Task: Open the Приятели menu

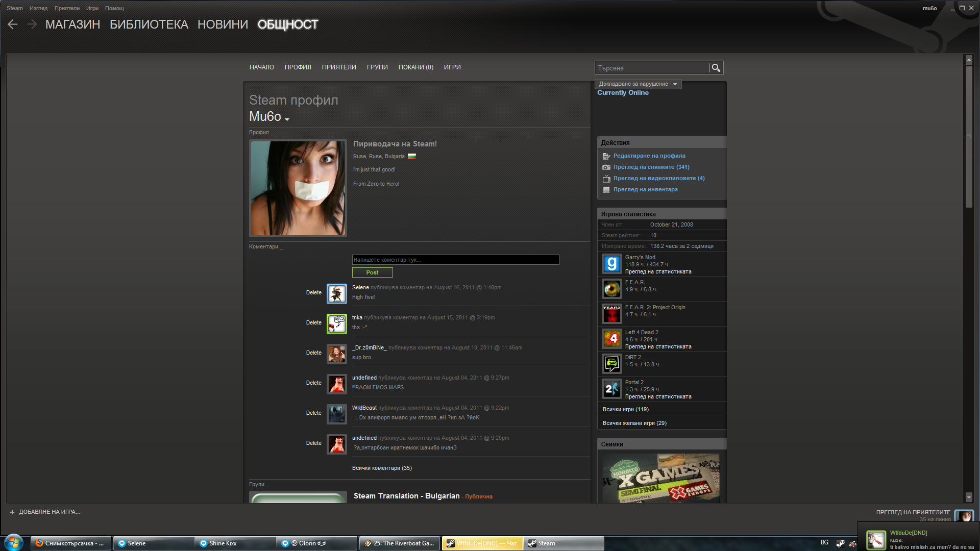Action: pos(67,8)
